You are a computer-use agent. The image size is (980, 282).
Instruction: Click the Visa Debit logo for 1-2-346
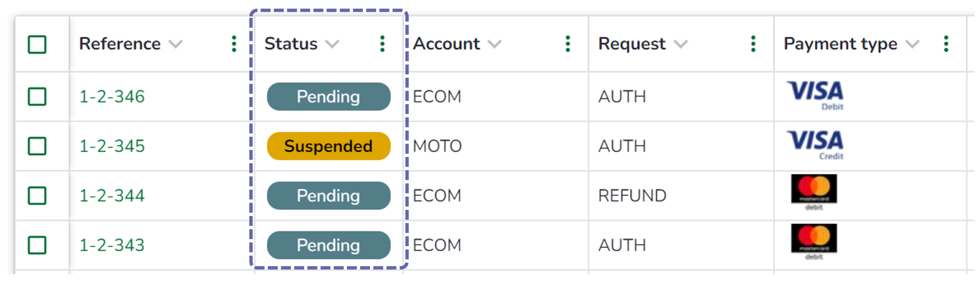click(815, 95)
